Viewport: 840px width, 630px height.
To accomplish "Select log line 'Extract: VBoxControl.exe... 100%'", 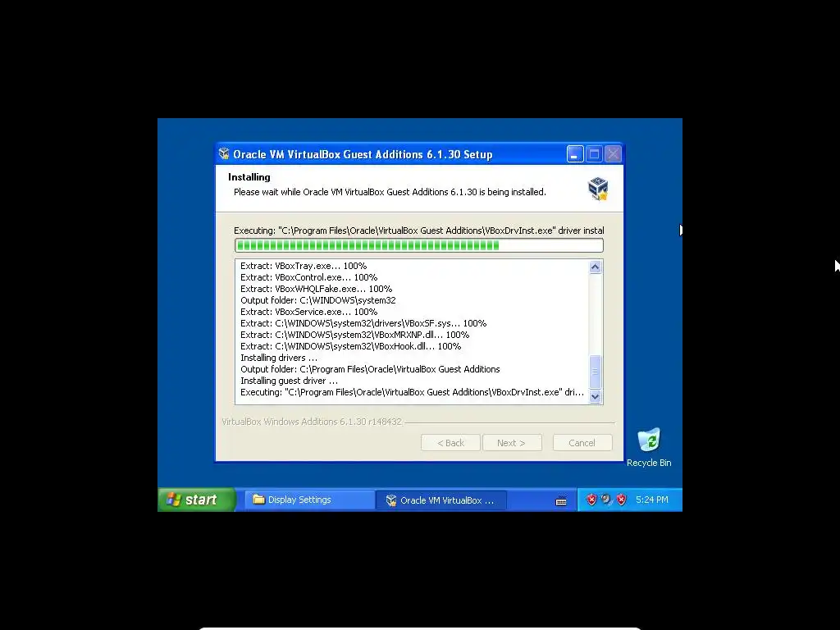I will tap(308, 277).
